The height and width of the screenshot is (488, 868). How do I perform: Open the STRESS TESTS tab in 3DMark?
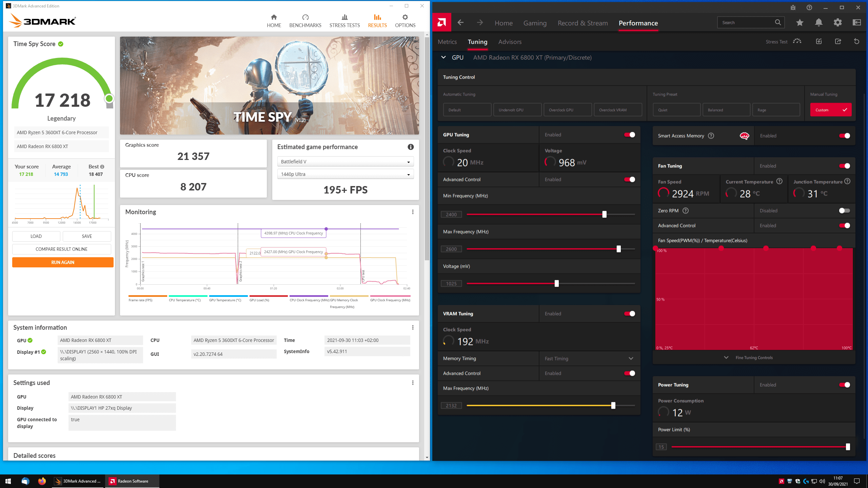344,21
